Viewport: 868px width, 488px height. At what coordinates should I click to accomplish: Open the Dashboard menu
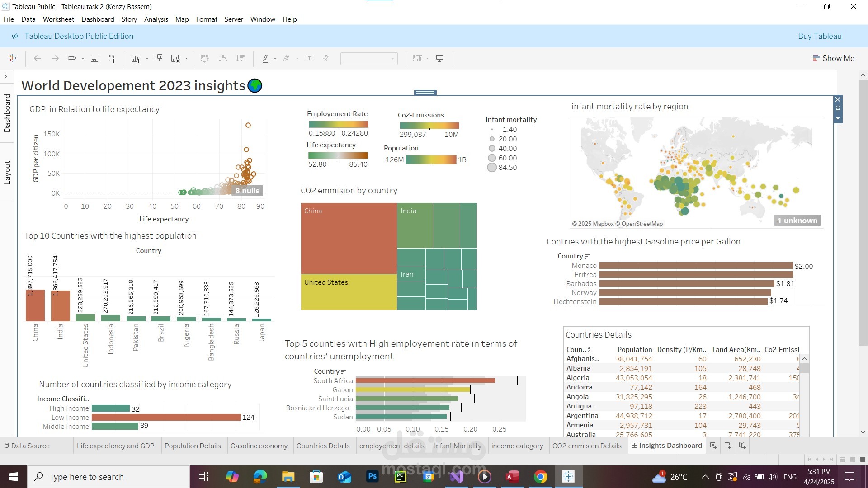click(x=98, y=19)
